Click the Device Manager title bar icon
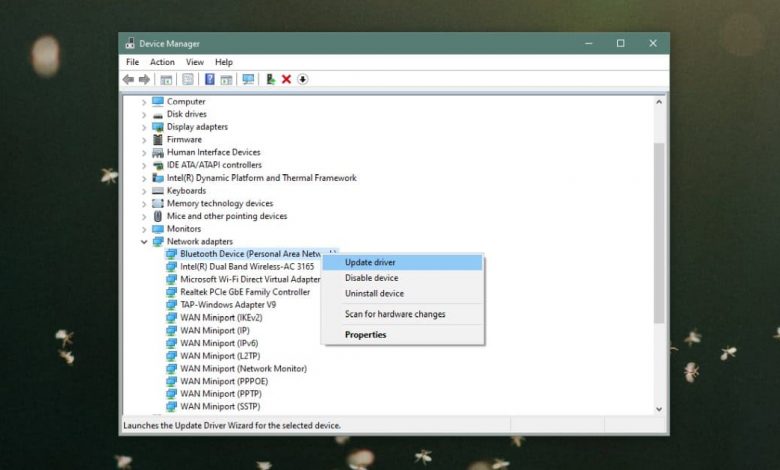The height and width of the screenshot is (470, 780). (x=130, y=43)
